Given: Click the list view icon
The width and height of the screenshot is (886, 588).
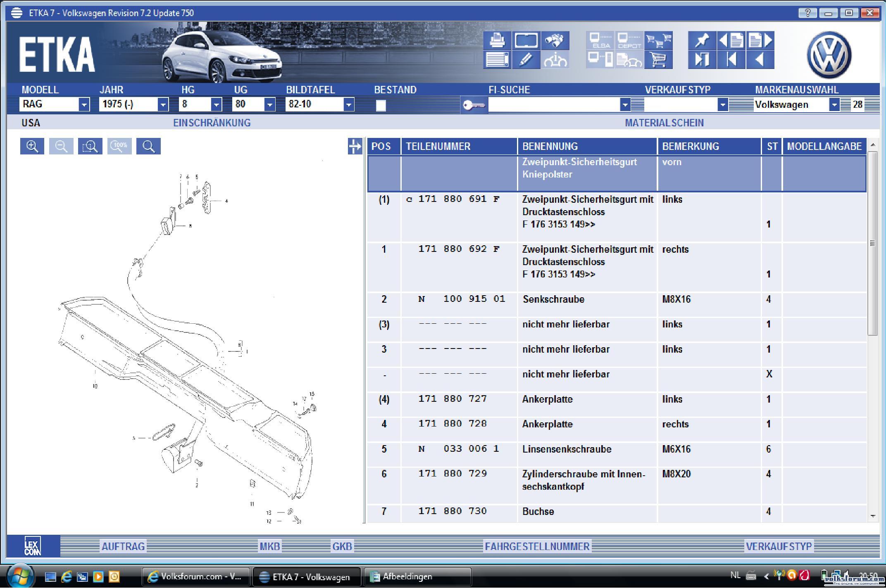Looking at the screenshot, I should [x=497, y=59].
